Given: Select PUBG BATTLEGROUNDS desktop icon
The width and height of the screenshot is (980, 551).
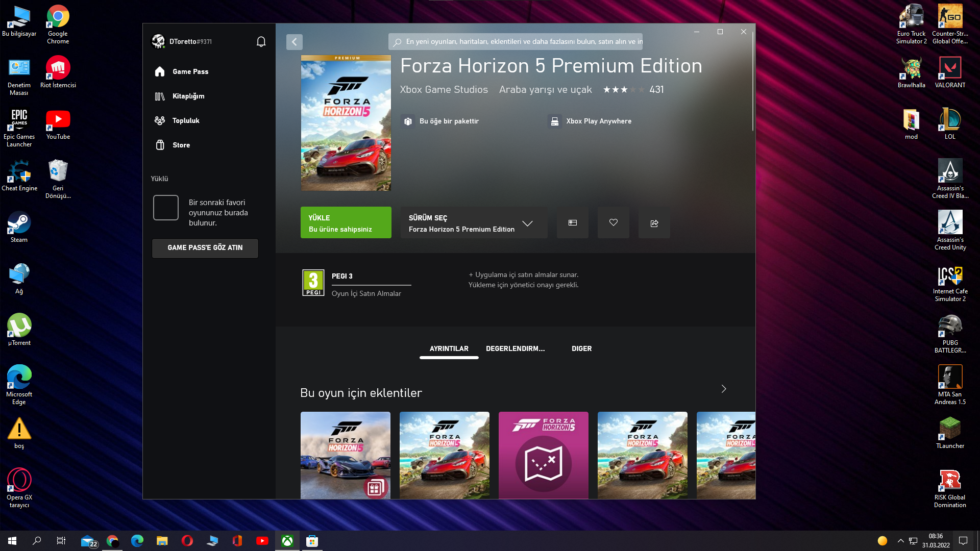Looking at the screenshot, I should (950, 334).
